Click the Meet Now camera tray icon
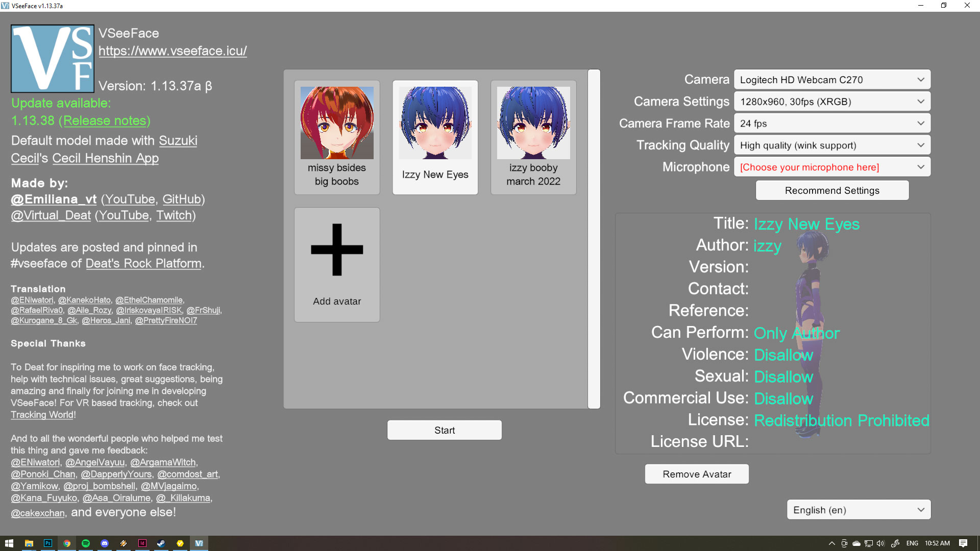 pyautogui.click(x=844, y=543)
